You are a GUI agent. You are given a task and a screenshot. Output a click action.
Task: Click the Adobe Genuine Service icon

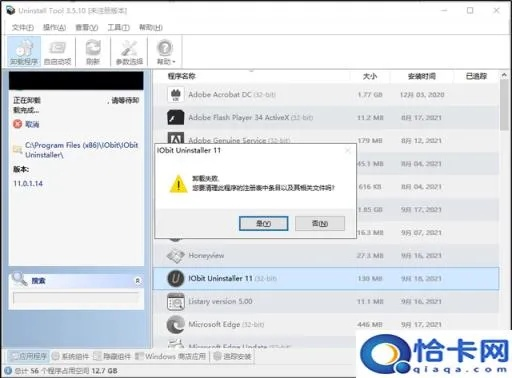tap(175, 138)
